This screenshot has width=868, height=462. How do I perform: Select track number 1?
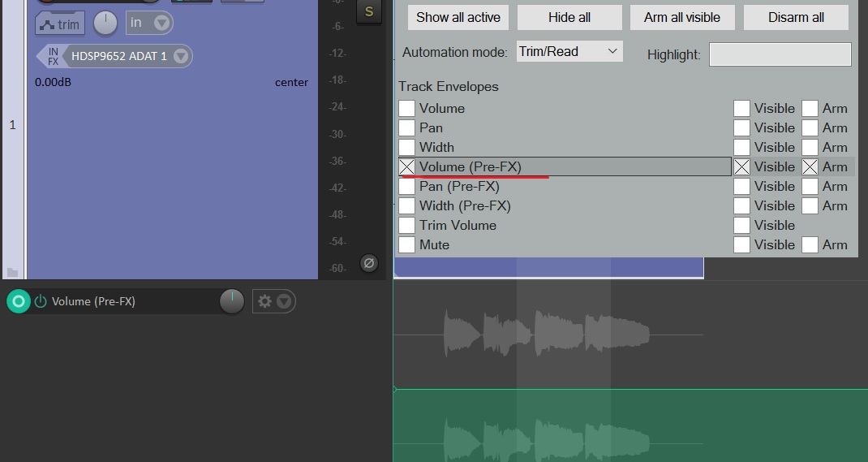click(12, 125)
